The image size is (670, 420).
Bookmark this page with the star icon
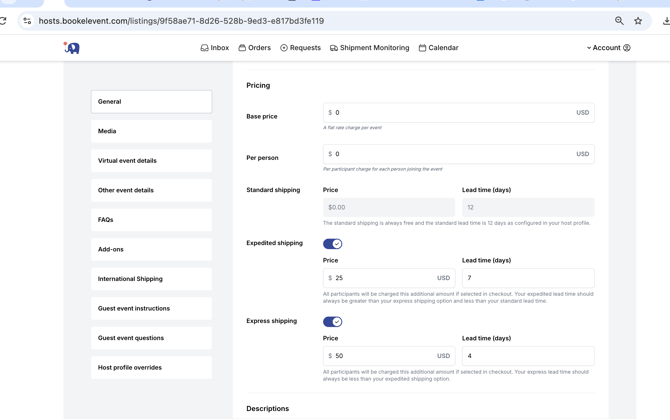(x=638, y=21)
